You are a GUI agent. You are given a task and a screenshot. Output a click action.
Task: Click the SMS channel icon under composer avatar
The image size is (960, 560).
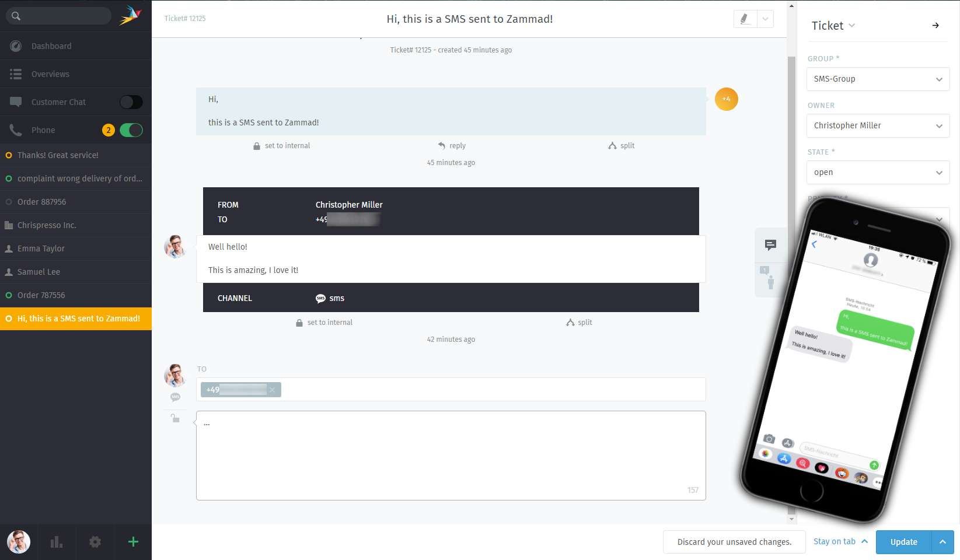[x=175, y=397]
